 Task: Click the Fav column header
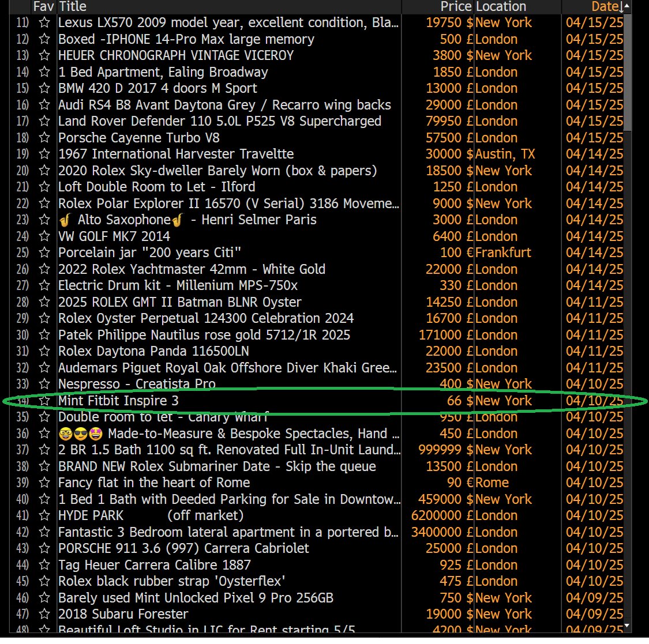click(x=43, y=6)
